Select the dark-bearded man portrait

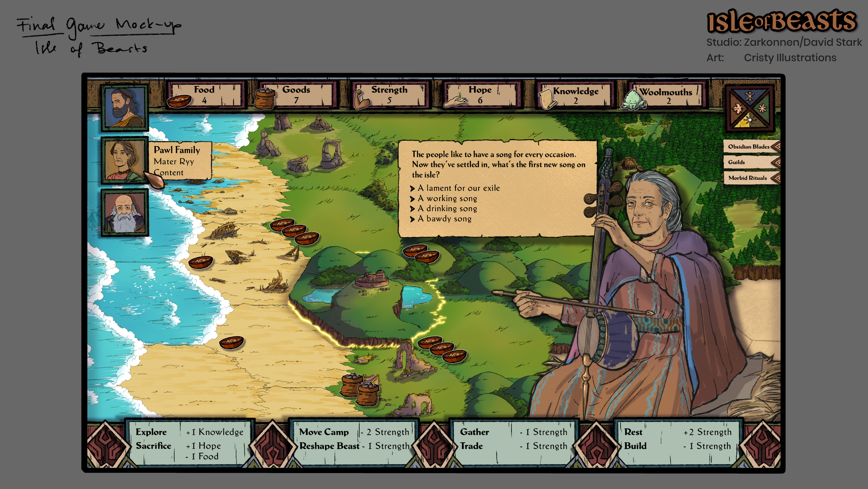[x=125, y=108]
